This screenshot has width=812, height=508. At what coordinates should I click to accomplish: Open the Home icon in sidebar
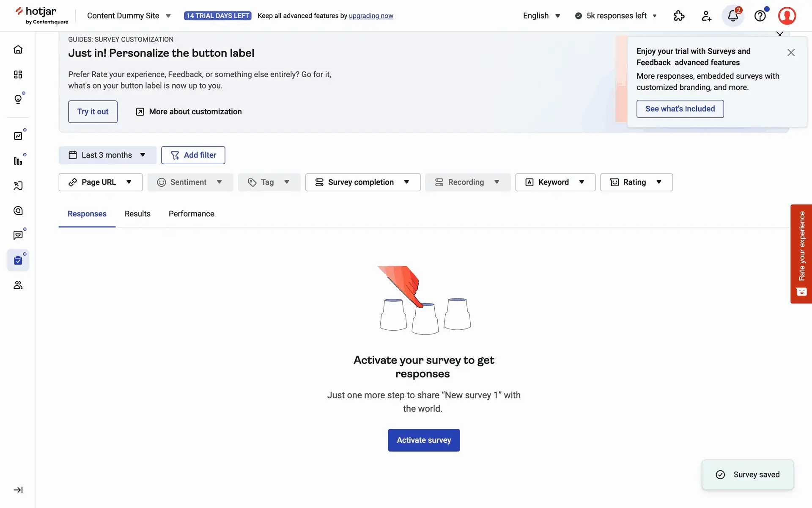click(18, 50)
